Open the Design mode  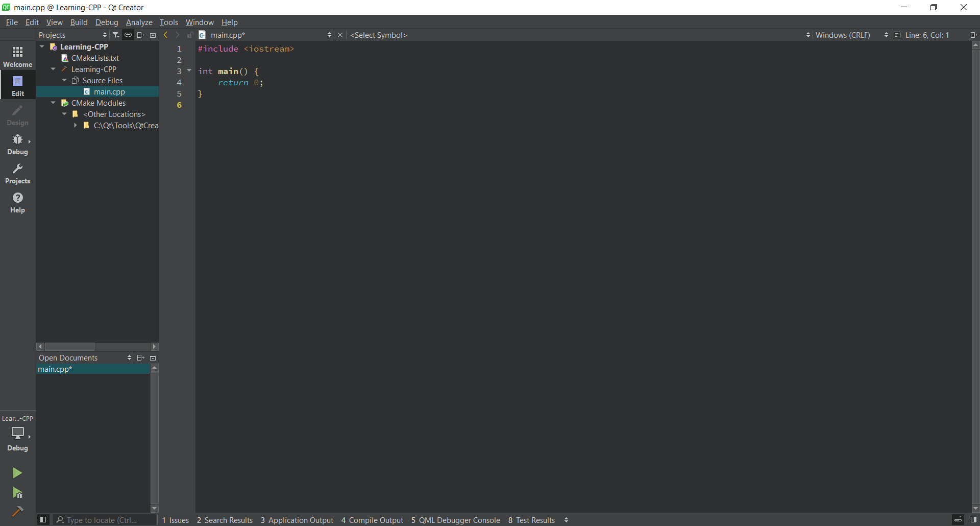[18, 114]
